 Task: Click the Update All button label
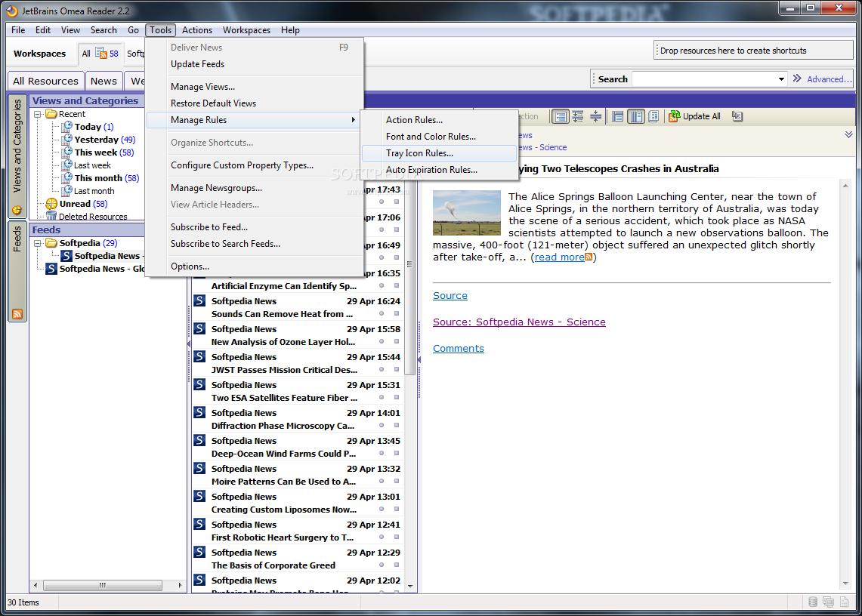(x=702, y=116)
